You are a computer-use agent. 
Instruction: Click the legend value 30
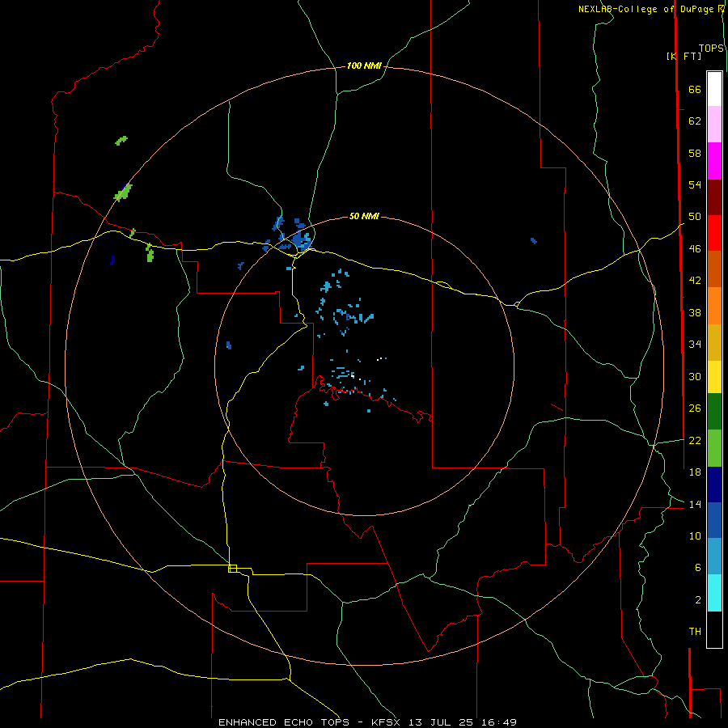(695, 376)
